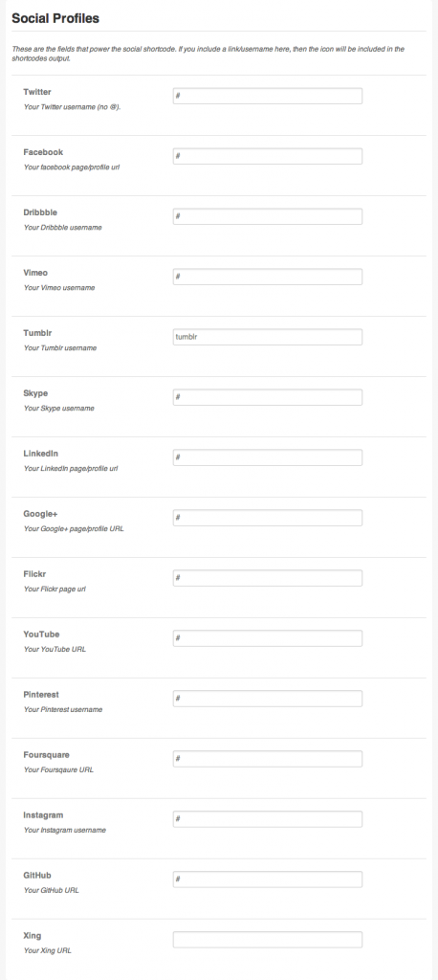Click into the Instagram username field
This screenshot has width=438, height=980.
point(268,819)
